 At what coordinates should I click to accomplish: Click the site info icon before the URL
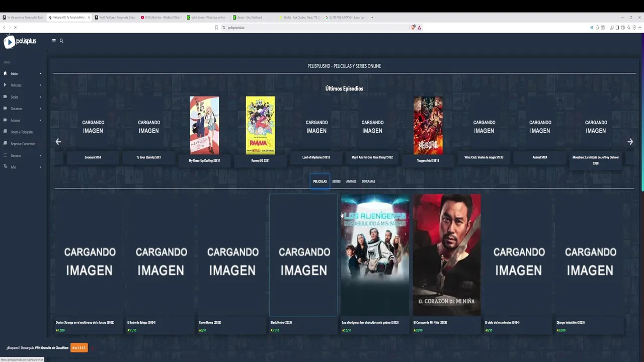point(224,28)
